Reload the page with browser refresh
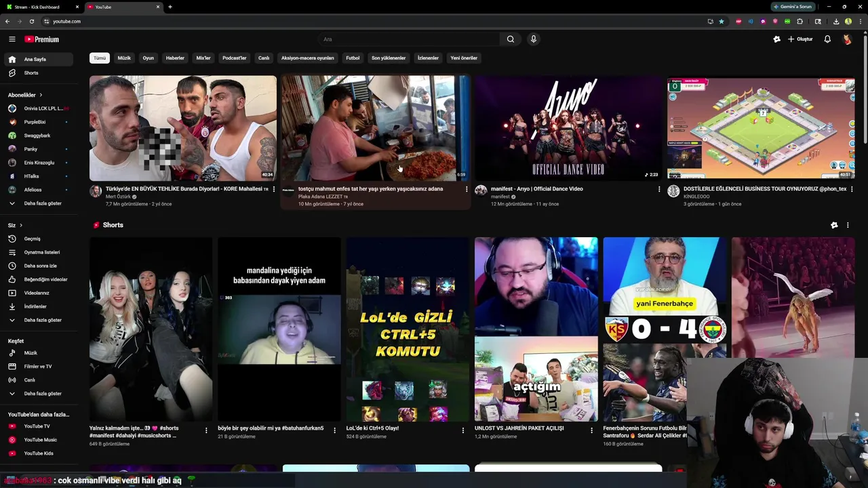 [x=32, y=21]
